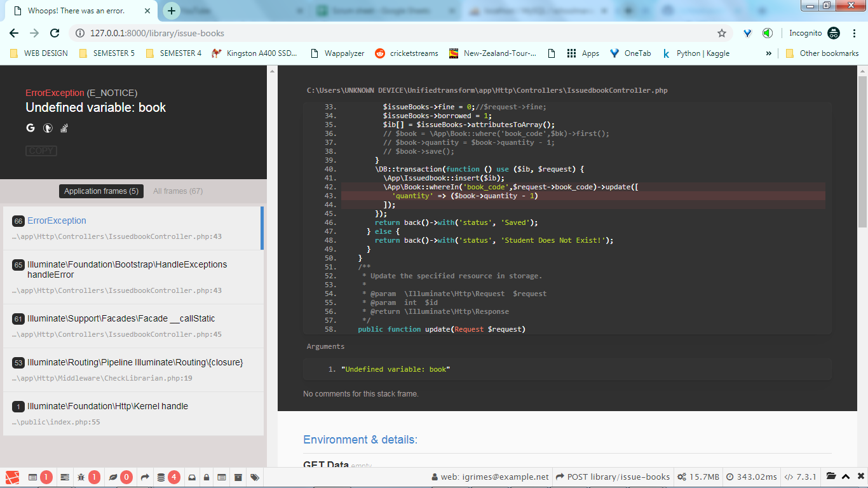Open debugbar Messages panel icon
The width and height of the screenshot is (868, 488).
tap(32, 477)
